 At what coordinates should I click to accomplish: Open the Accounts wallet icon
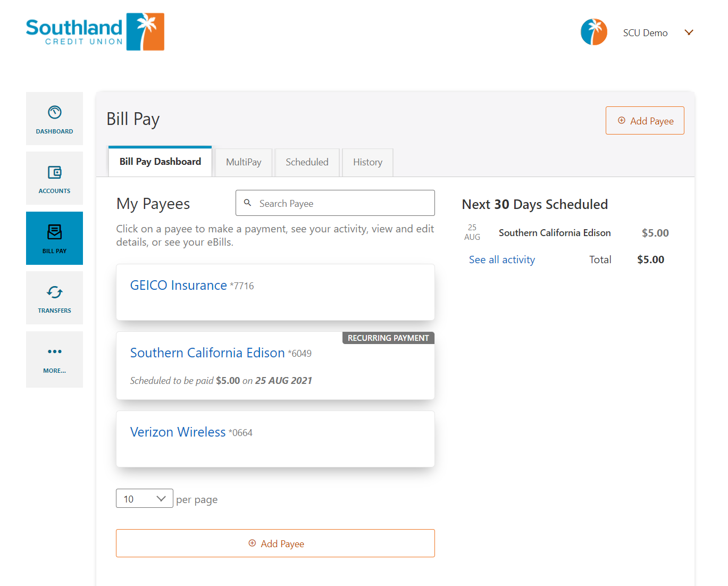pyautogui.click(x=54, y=172)
